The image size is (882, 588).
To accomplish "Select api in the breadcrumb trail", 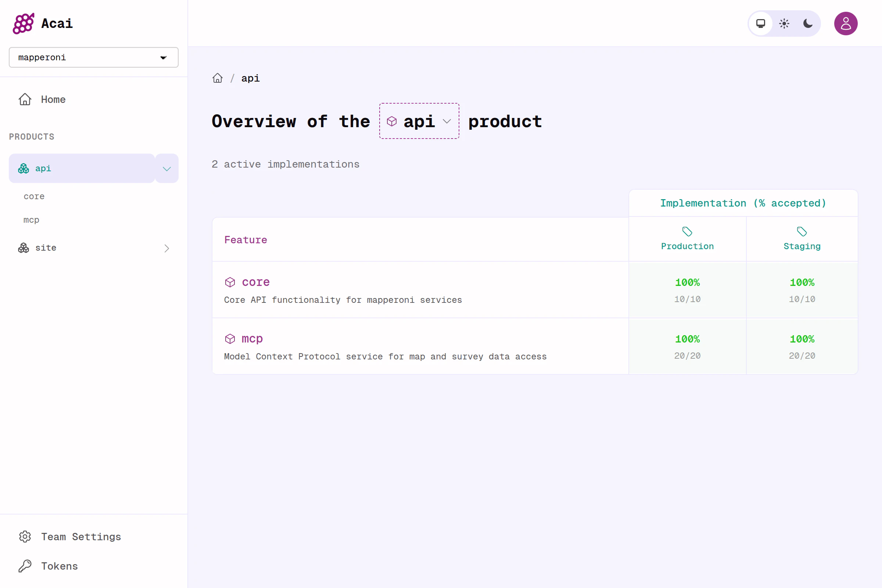I will 250,78.
